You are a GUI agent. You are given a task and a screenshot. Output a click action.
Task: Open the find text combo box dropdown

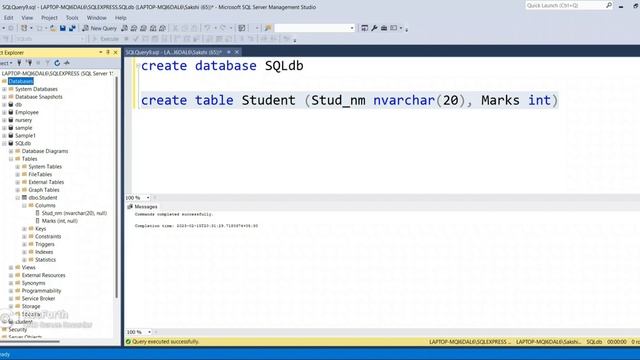352,28
